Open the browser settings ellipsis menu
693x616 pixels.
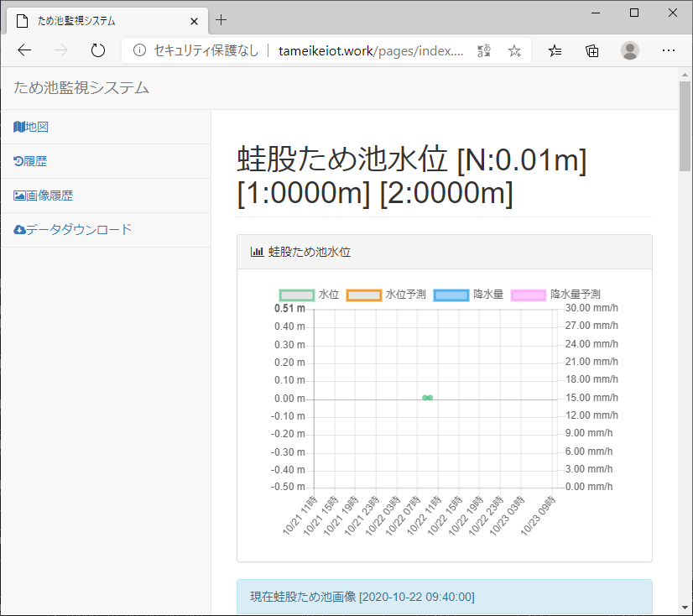(x=668, y=51)
